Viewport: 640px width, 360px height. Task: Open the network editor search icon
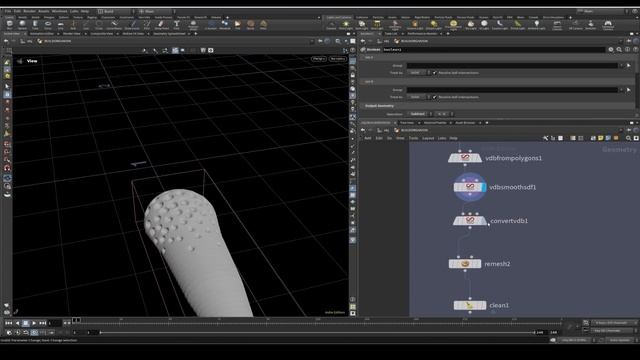pos(629,138)
